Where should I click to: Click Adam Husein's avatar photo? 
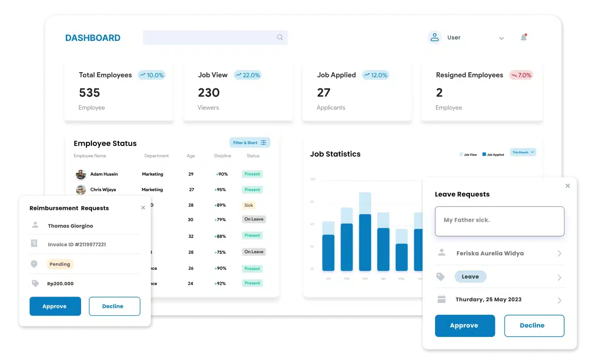[81, 175]
